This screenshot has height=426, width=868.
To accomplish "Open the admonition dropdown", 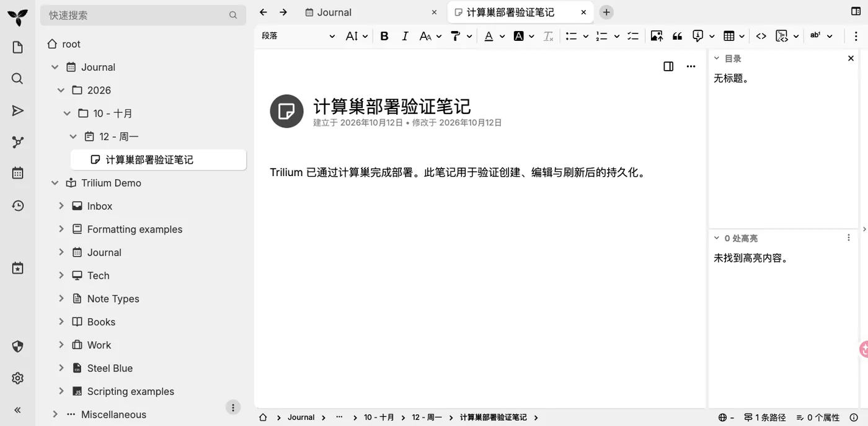I will pyautogui.click(x=703, y=36).
